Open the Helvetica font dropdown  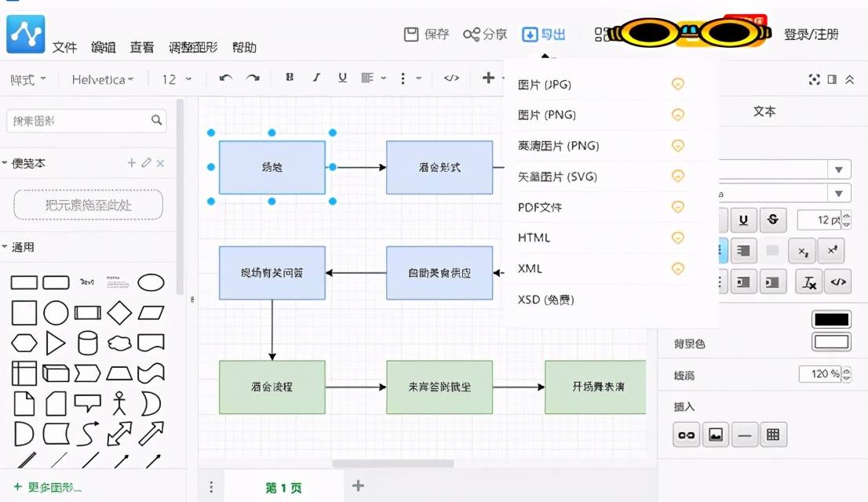click(102, 79)
